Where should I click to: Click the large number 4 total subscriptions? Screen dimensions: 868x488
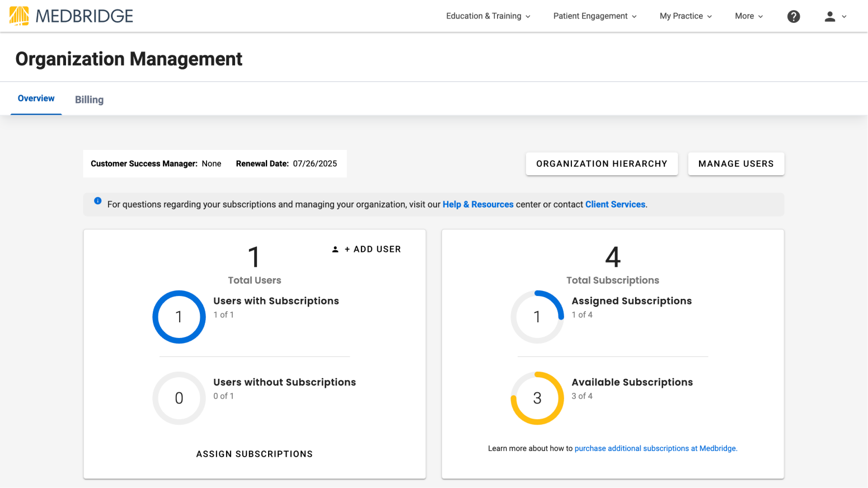613,257
